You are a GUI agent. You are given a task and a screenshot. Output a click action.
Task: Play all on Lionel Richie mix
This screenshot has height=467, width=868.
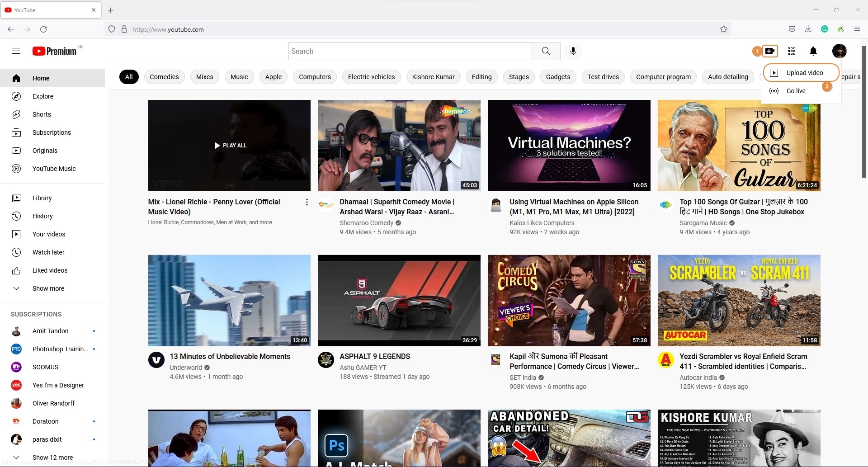[x=230, y=146]
